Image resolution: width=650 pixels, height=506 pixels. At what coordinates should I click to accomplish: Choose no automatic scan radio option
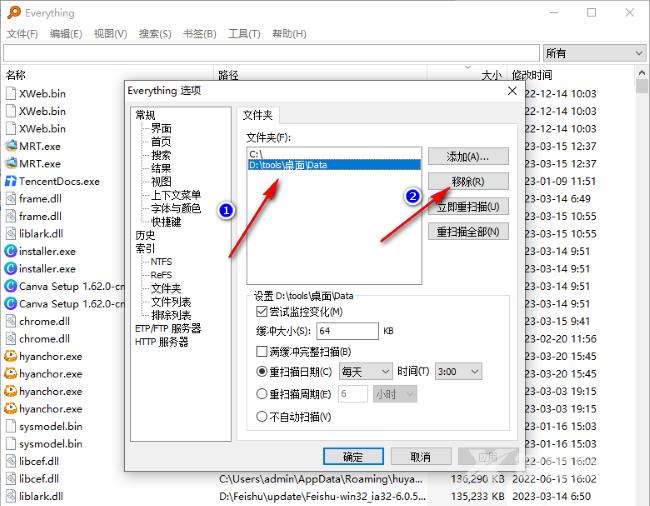262,416
